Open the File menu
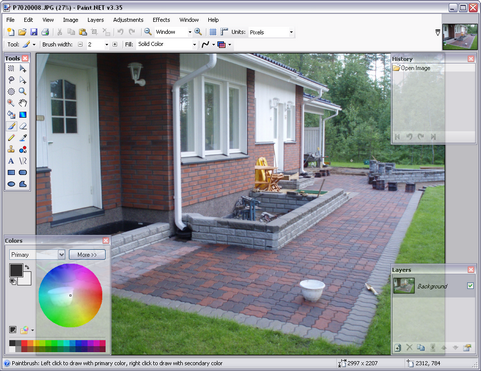The width and height of the screenshot is (481, 371). [x=10, y=20]
